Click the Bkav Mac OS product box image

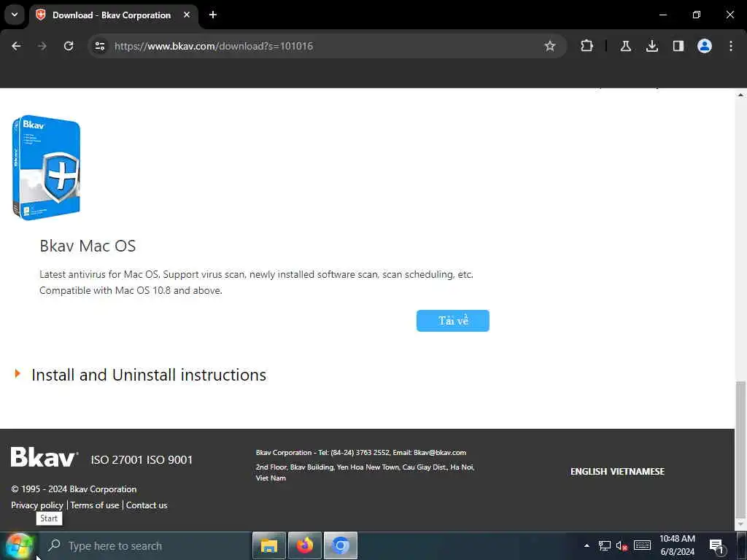(46, 167)
